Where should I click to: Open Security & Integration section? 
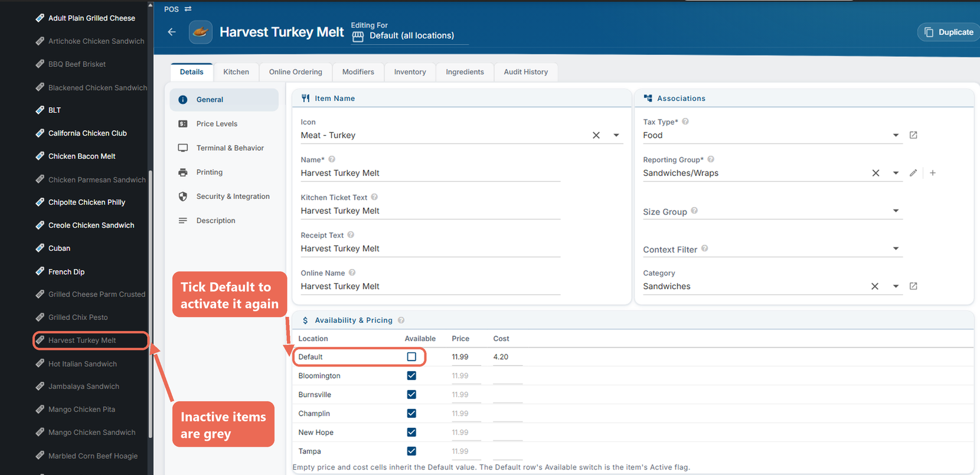tap(224, 196)
